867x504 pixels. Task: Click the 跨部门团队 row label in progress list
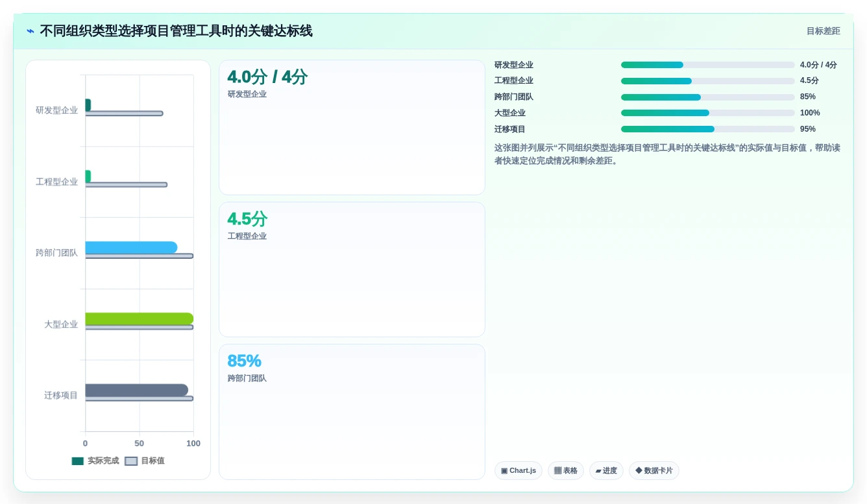(x=514, y=97)
